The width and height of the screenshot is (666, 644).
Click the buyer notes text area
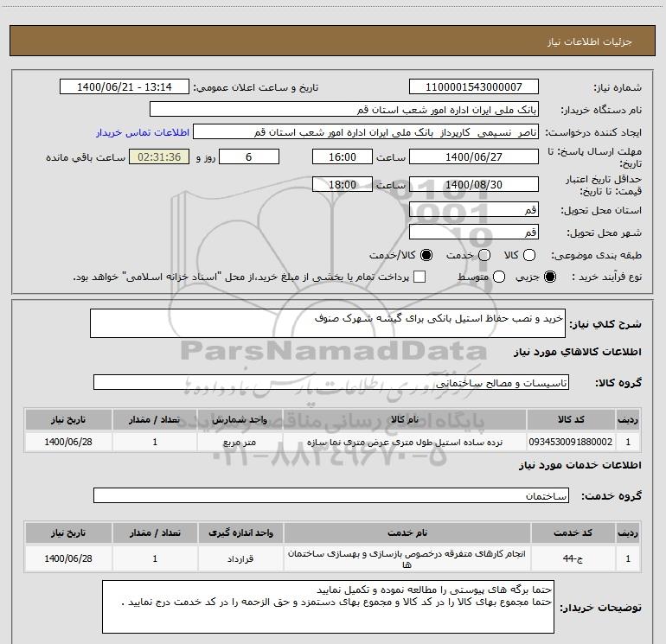[329, 607]
